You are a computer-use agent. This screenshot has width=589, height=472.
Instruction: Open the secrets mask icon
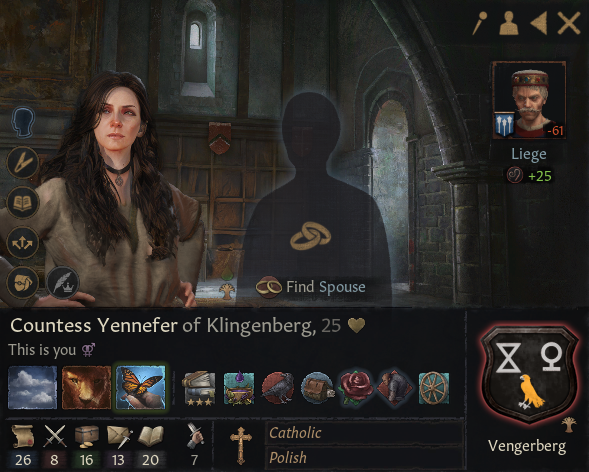[23, 283]
